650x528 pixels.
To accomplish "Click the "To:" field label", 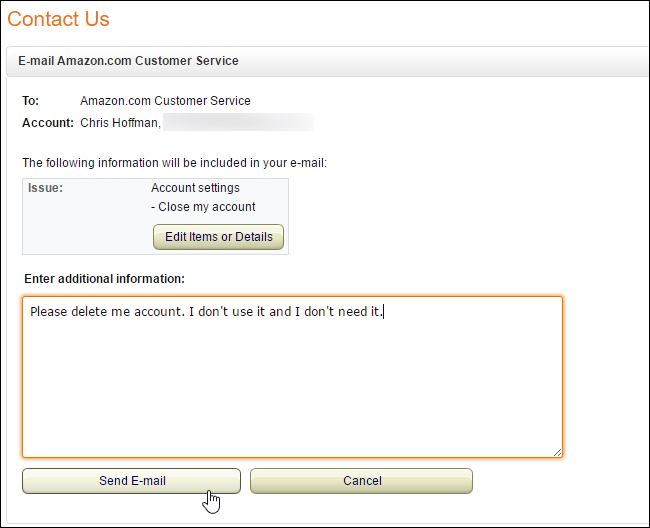I will 30,101.
